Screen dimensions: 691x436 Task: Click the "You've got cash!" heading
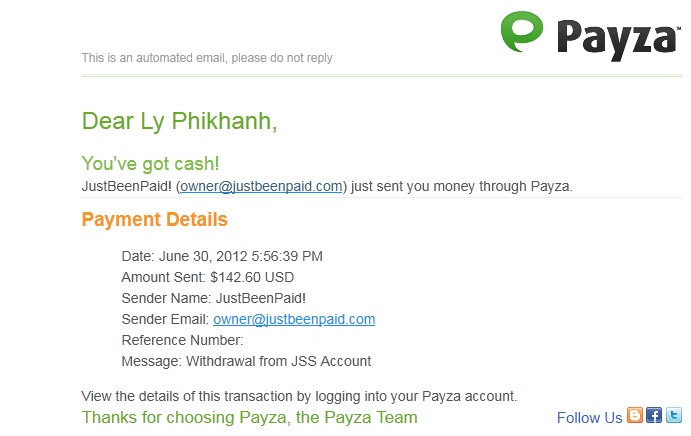[x=150, y=163]
